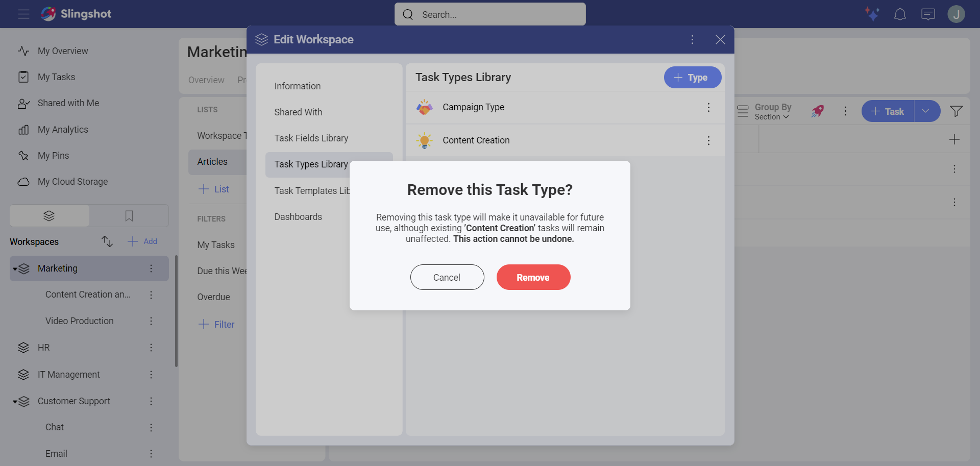The height and width of the screenshot is (466, 980).
Task: Open Information in Edit Workspace
Action: click(x=298, y=86)
